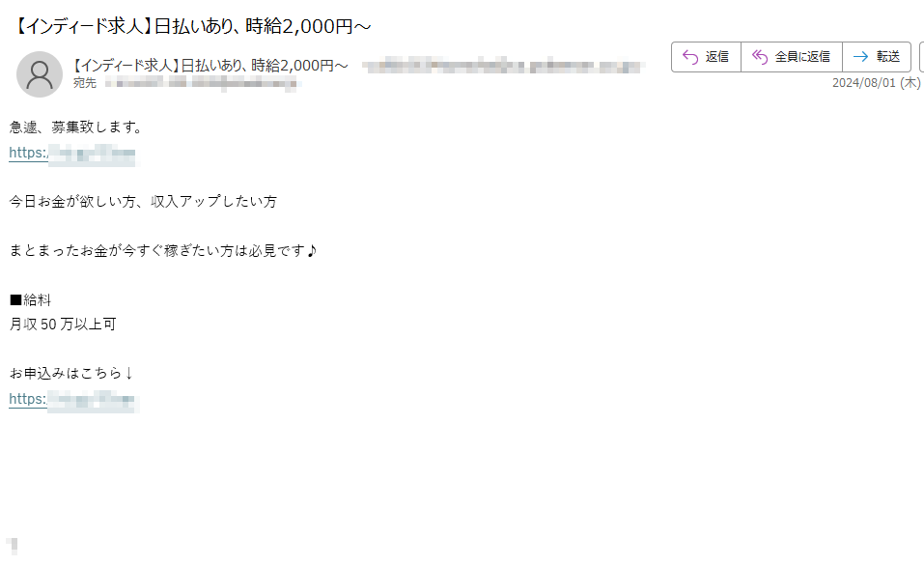The height and width of the screenshot is (566, 924).
Task: Reply using the 返信 arrow button
Action: tap(706, 57)
